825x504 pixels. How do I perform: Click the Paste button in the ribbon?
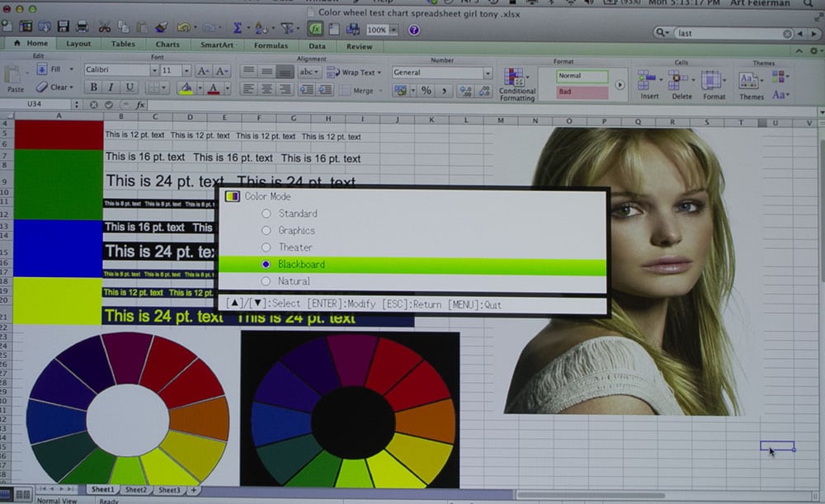[x=15, y=79]
